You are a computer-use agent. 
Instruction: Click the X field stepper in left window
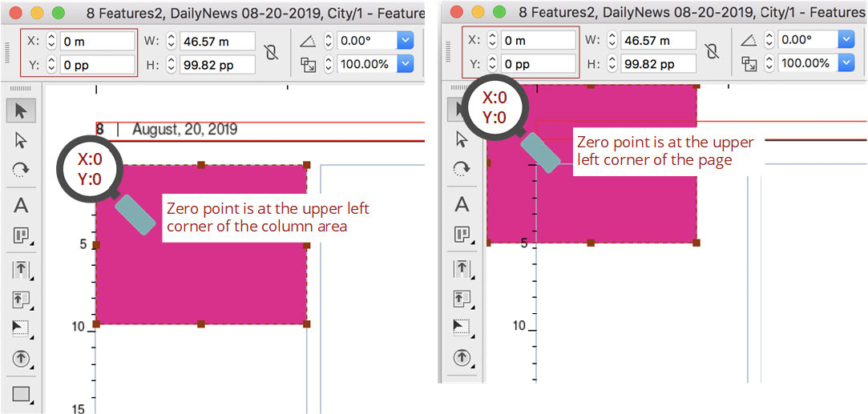coord(51,42)
